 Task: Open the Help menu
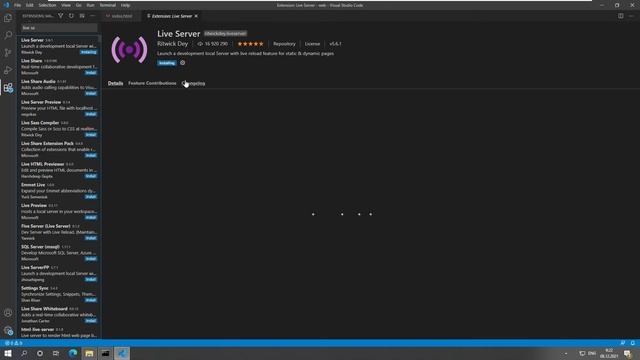(125, 5)
